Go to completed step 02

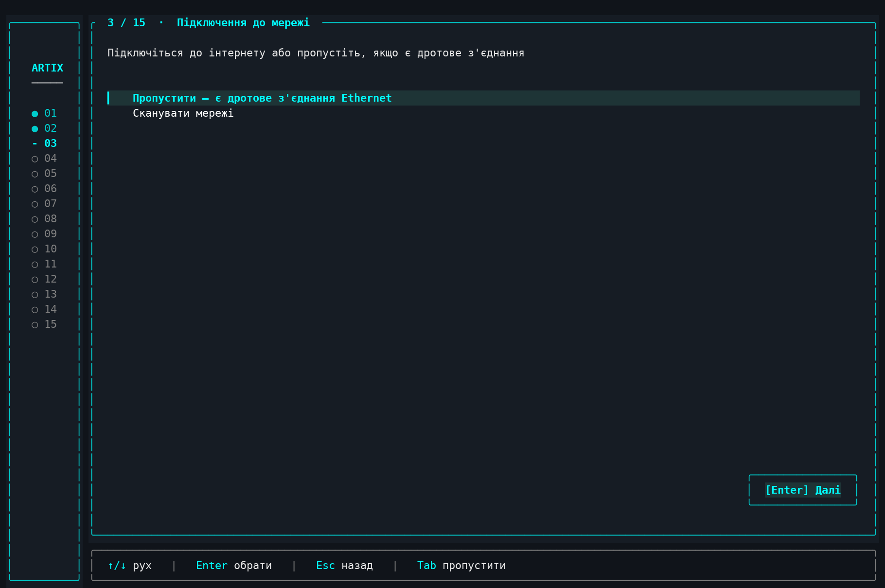pyautogui.click(x=44, y=128)
